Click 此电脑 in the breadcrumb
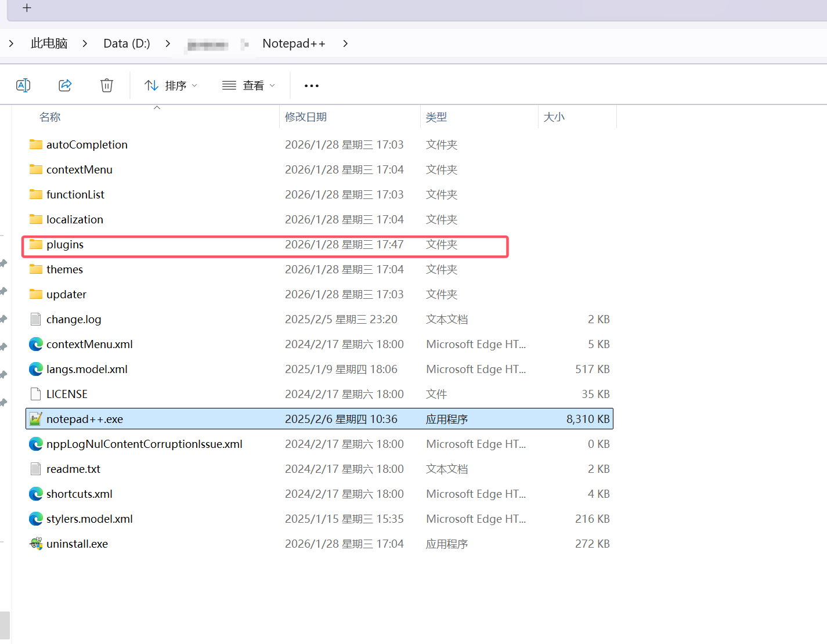The width and height of the screenshot is (827, 644). tap(49, 44)
